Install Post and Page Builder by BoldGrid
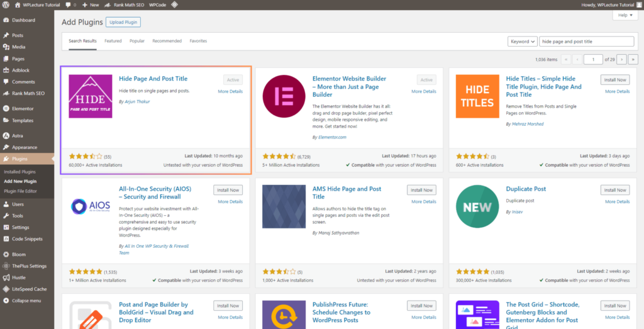The width and height of the screenshot is (644, 329). pyautogui.click(x=228, y=306)
